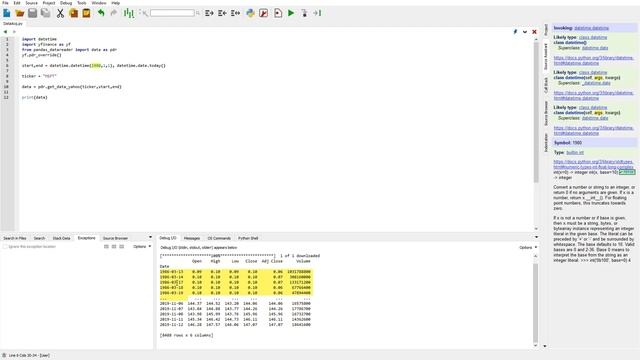640x360 pixels.
Task: Open the Project menu
Action: [x=49, y=3]
